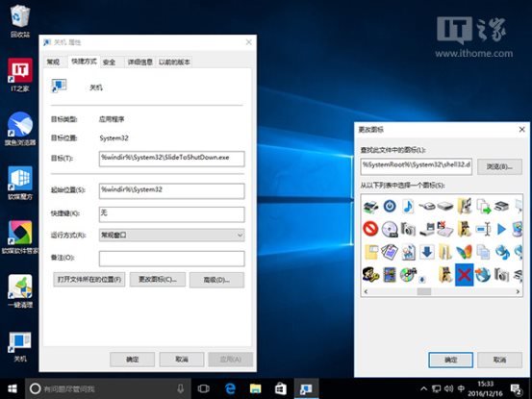Choose the colorful butterfly icon
This screenshot has width=532, height=399.
click(x=464, y=252)
